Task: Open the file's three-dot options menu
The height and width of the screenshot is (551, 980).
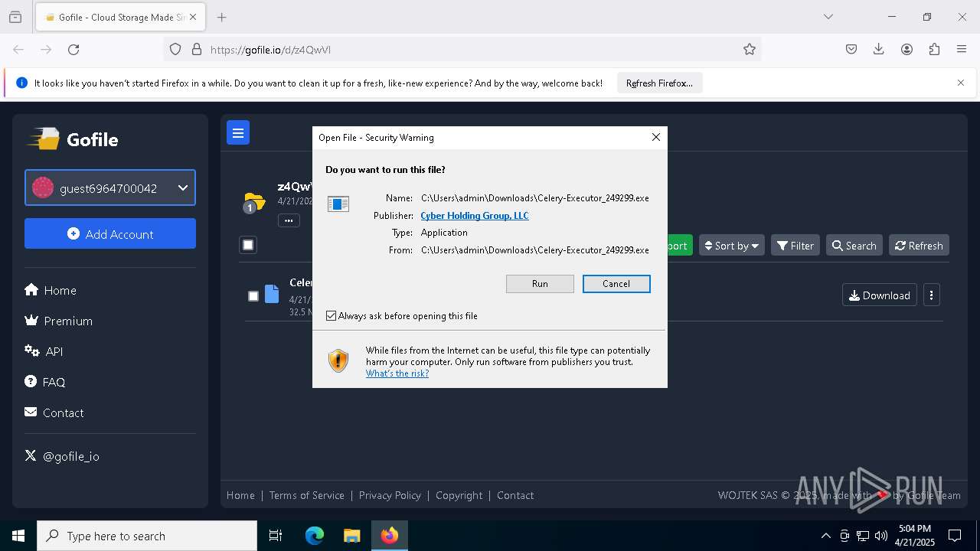Action: click(932, 295)
